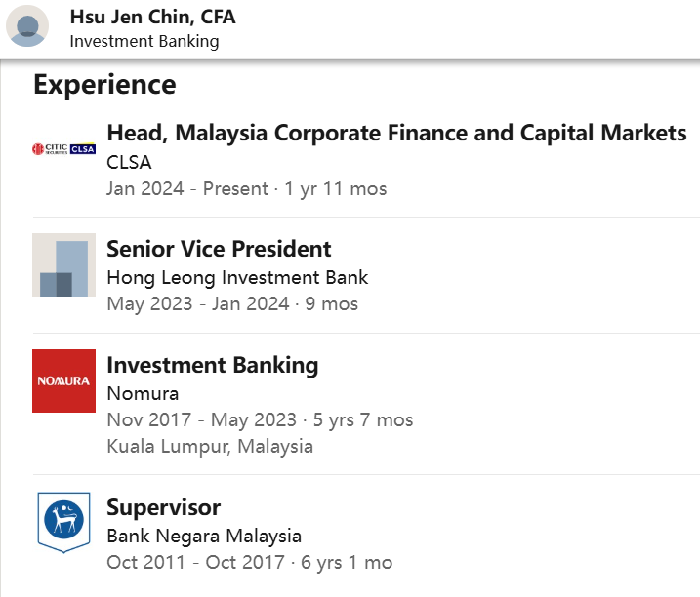The image size is (700, 597).
Task: Click the profile avatar in the header
Action: coord(27,26)
